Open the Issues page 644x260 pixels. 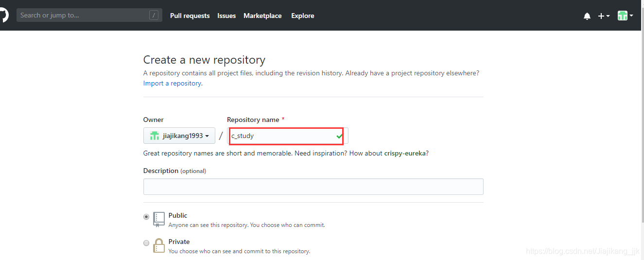226,16
